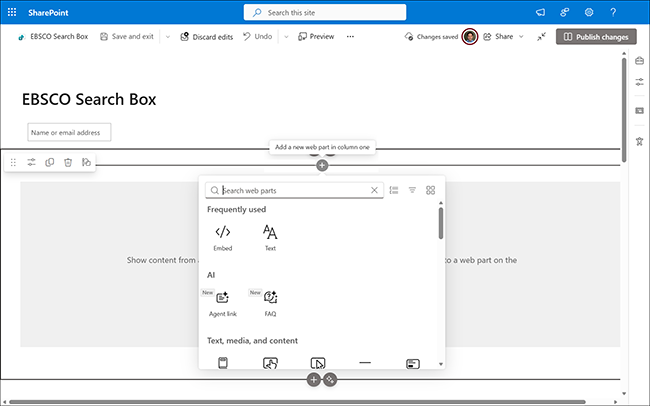Click the Name or email address field
Image resolution: width=650 pixels, height=406 pixels.
click(x=69, y=132)
